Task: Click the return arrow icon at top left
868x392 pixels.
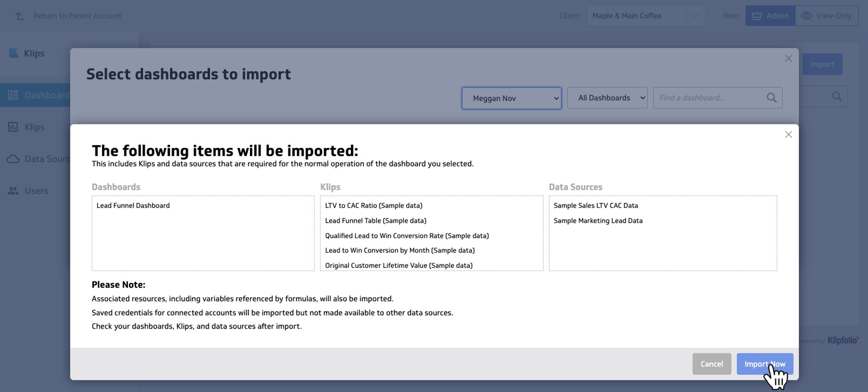Action: click(x=19, y=16)
